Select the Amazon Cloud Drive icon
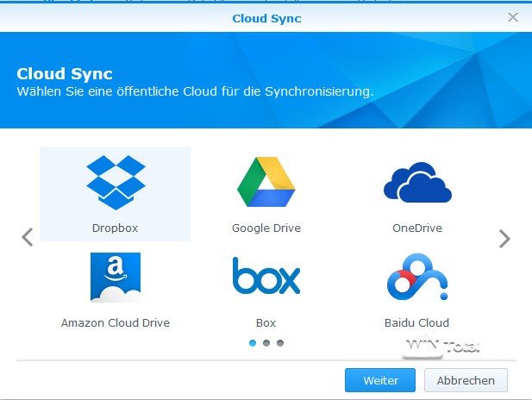 coord(116,278)
